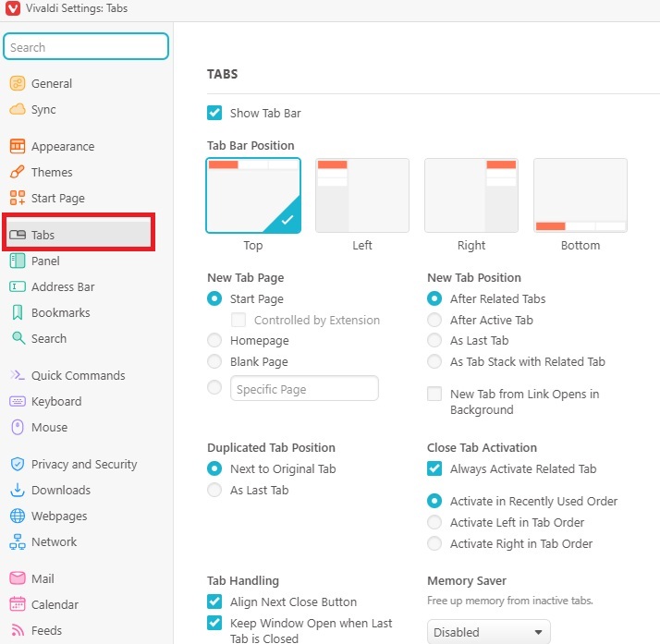The image size is (660, 644).
Task: Choose Left tab bar position thumbnail
Action: tap(362, 195)
